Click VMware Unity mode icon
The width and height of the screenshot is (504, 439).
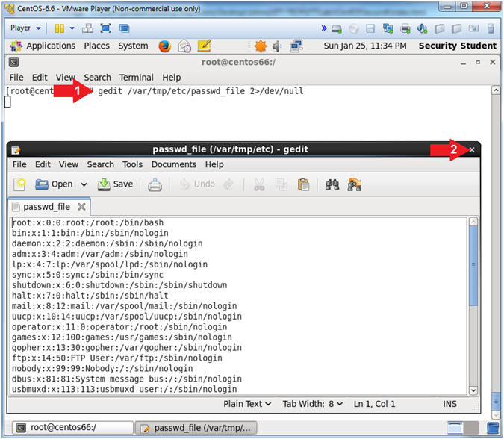coord(125,28)
